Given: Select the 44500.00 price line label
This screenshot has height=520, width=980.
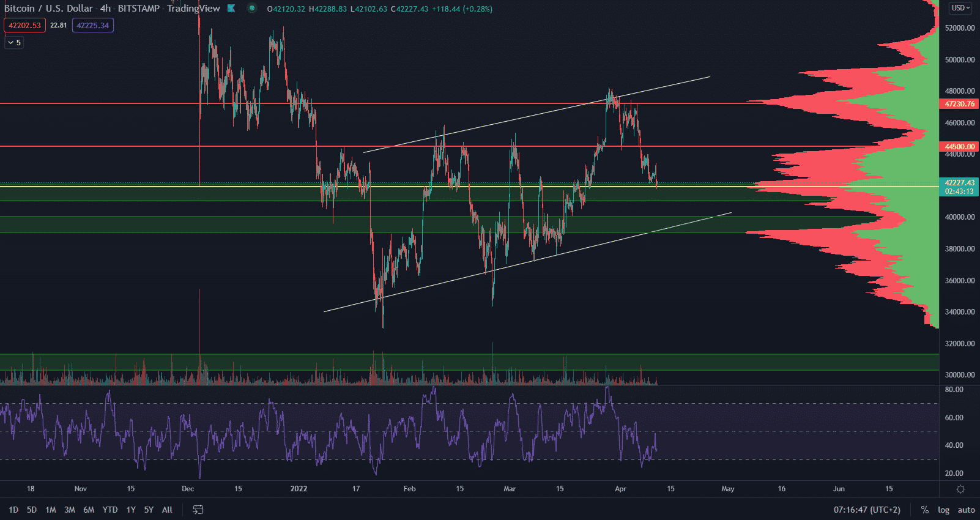Looking at the screenshot, I should [959, 147].
